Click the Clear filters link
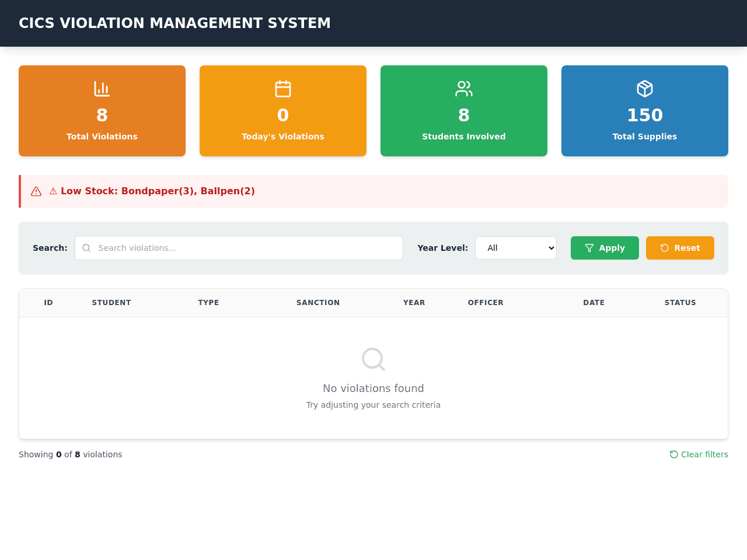This screenshot has width=747, height=560. [699, 454]
